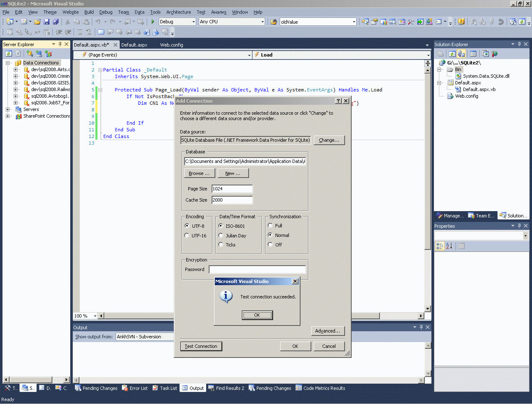Choose Julian Day date format
Viewport: 532px width, 404px height.
tap(221, 236)
